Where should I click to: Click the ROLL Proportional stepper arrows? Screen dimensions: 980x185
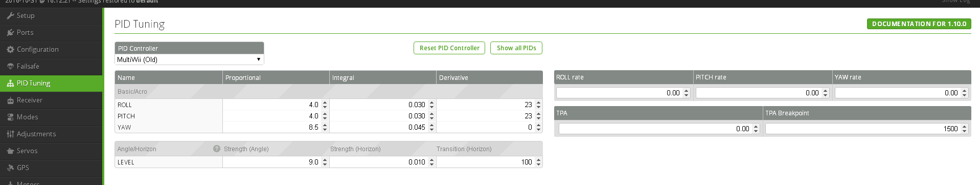(325, 105)
